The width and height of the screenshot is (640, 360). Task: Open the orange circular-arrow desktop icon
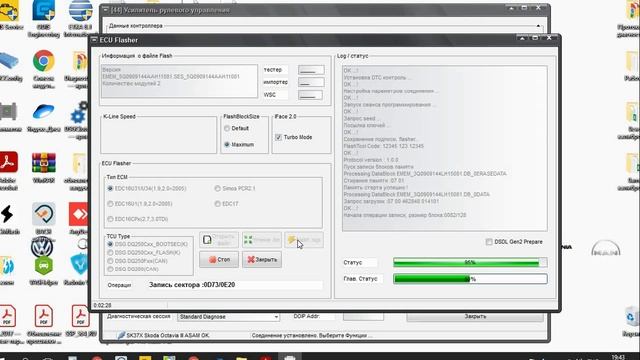tap(43, 214)
